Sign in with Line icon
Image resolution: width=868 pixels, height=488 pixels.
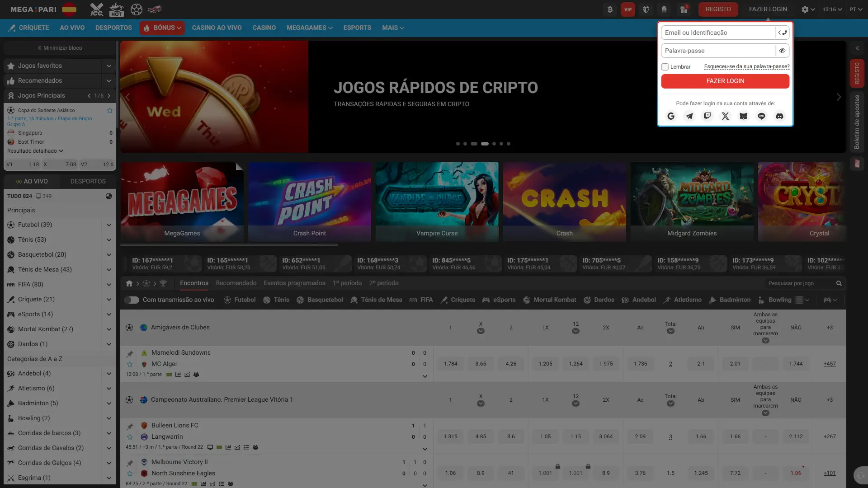(x=761, y=116)
